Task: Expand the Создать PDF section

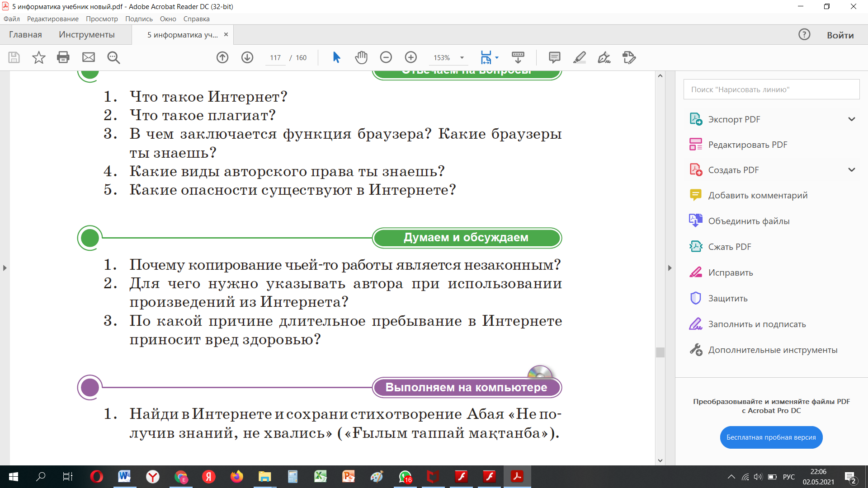Action: tap(852, 170)
